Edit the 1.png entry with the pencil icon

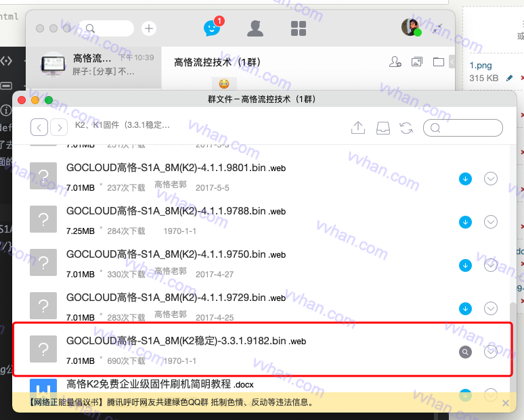[509, 78]
